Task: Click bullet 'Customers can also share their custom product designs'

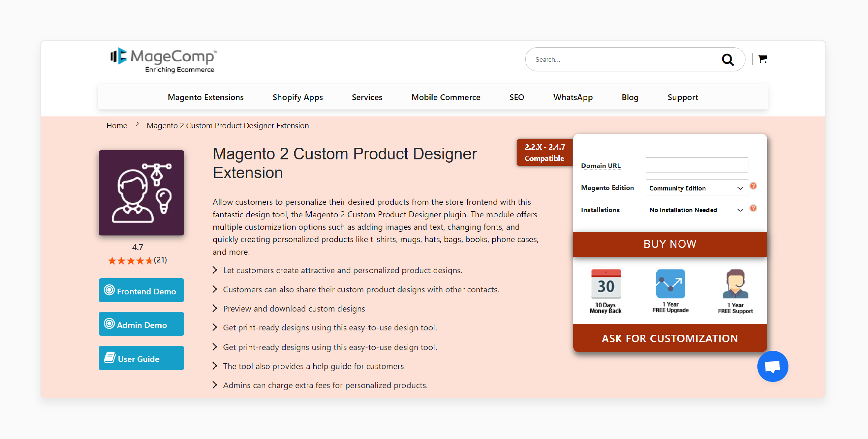Action: pyautogui.click(x=361, y=290)
